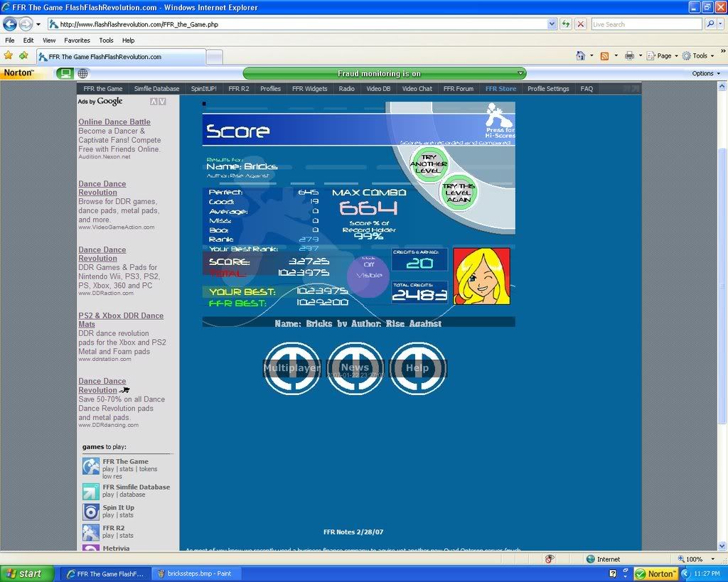The image size is (728, 582).
Task: Open the Online Dance Battle ad link
Action: point(114,122)
